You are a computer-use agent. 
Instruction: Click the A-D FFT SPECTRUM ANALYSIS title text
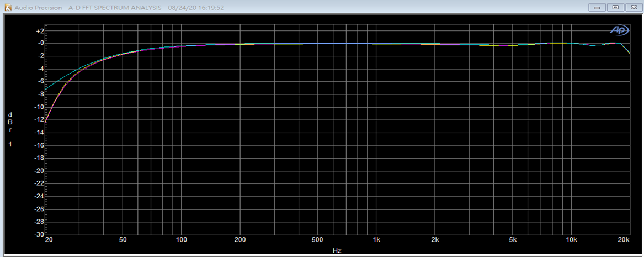pyautogui.click(x=115, y=8)
